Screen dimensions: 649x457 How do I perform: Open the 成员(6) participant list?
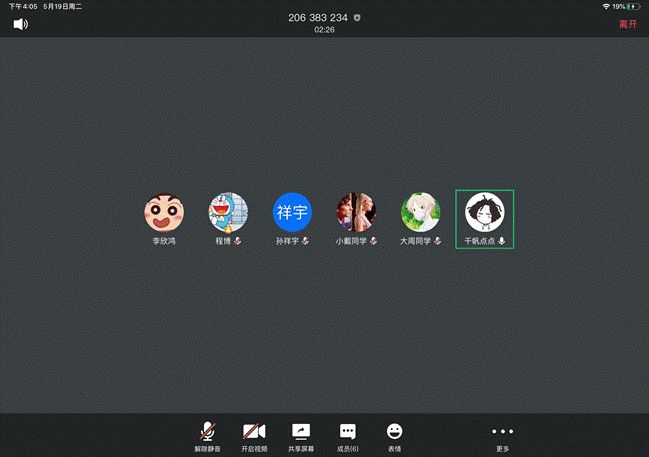[348, 436]
